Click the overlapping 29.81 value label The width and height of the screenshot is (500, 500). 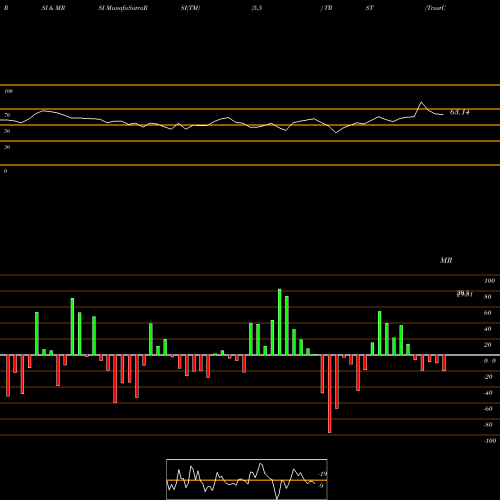465,294
